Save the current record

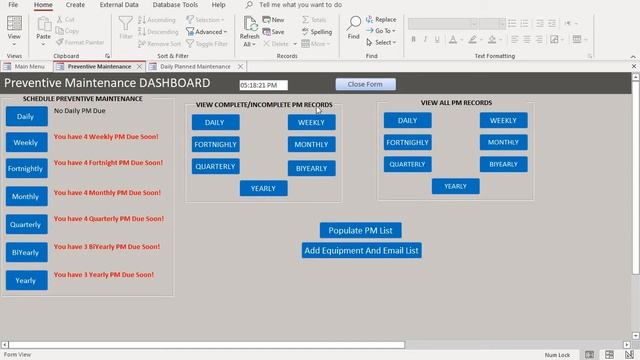[273, 32]
